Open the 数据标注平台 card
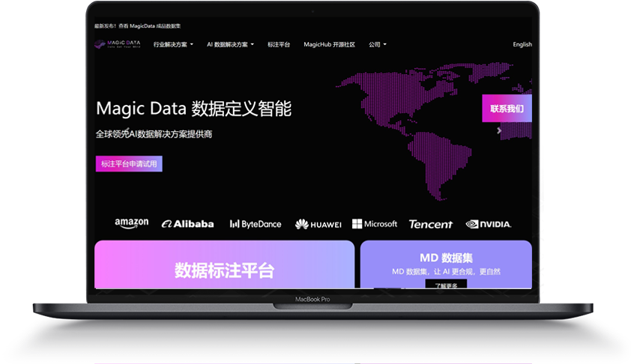This screenshot has width=631, height=364. (x=224, y=270)
